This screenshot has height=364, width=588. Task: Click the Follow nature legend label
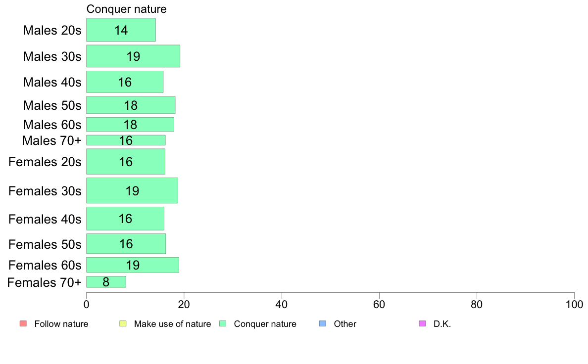pyautogui.click(x=61, y=324)
